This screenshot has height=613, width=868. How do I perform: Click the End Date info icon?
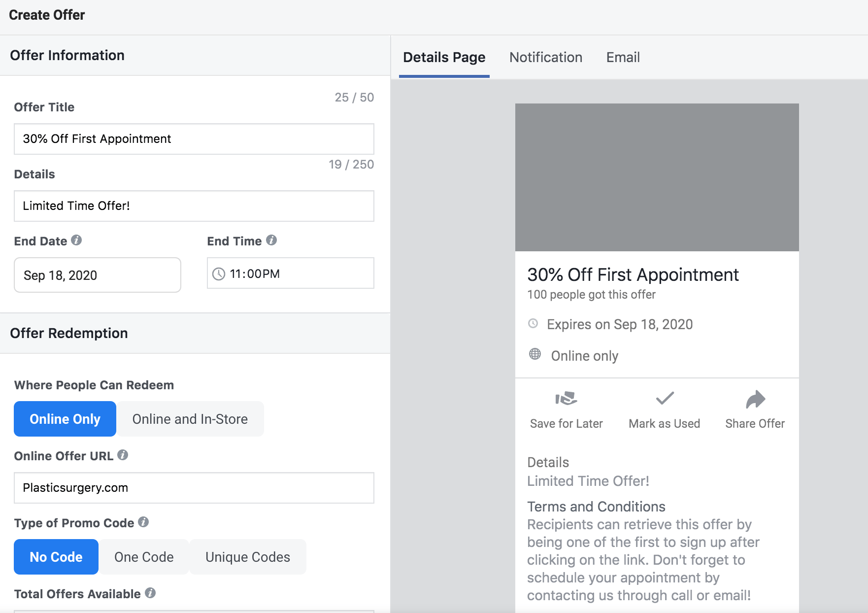[x=76, y=240]
